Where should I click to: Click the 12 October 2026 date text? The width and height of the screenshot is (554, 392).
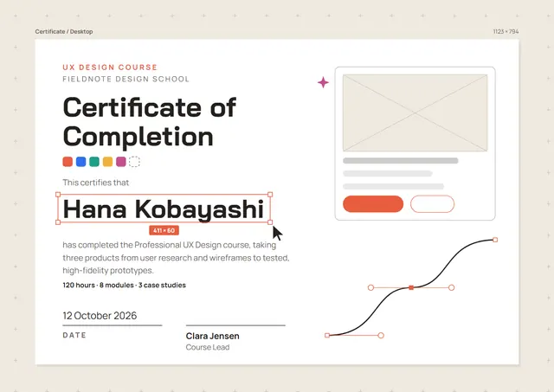click(100, 316)
